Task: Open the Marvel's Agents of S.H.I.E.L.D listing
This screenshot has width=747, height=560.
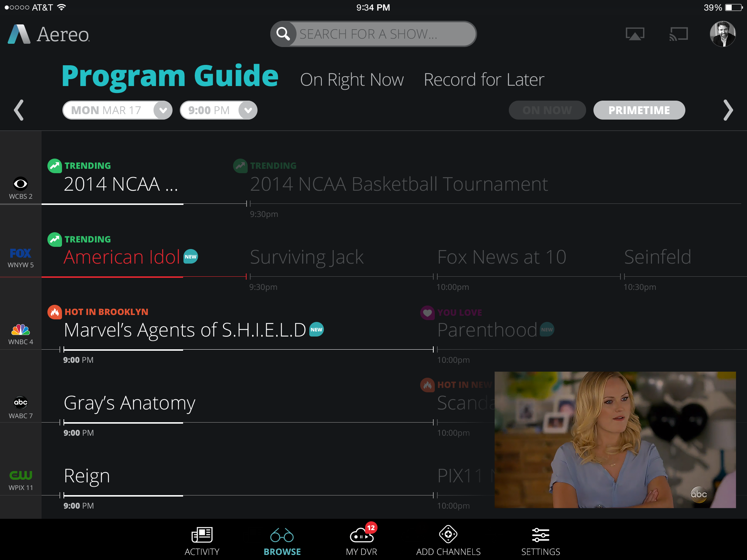Action: 185,330
